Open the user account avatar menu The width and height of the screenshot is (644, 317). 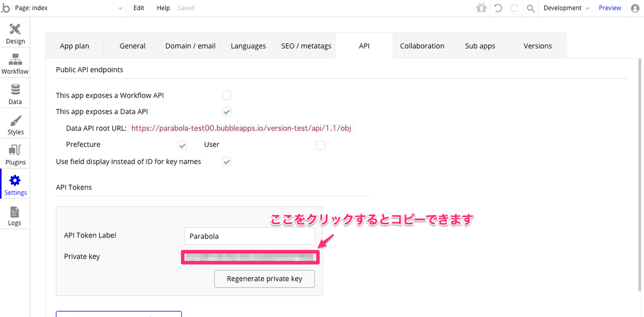pyautogui.click(x=635, y=8)
